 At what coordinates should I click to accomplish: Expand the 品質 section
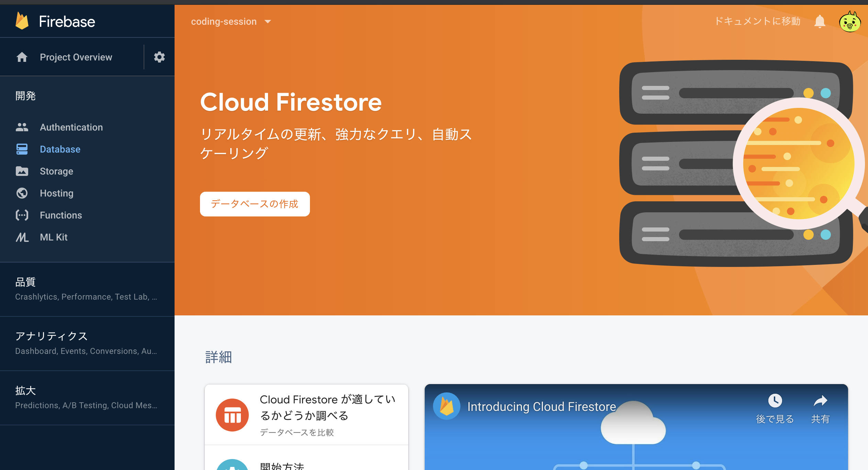tap(87, 289)
